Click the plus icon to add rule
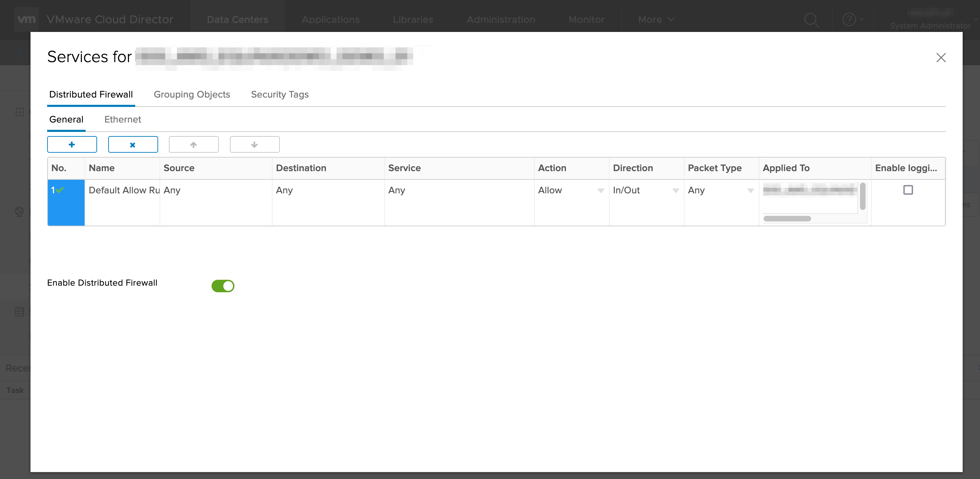This screenshot has width=980, height=479. tap(72, 144)
